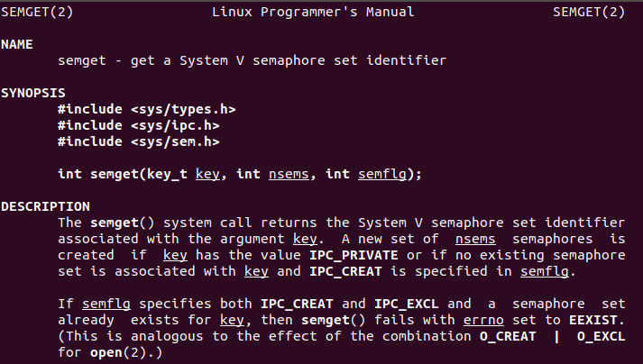Click the NAME section heading
Viewport: 643px width, 364px height.
17,44
